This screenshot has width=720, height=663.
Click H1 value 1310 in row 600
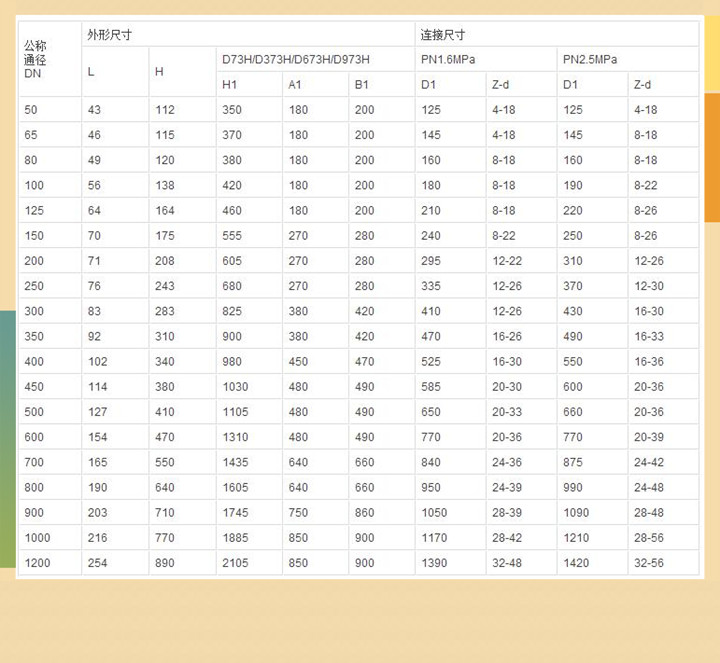click(235, 437)
